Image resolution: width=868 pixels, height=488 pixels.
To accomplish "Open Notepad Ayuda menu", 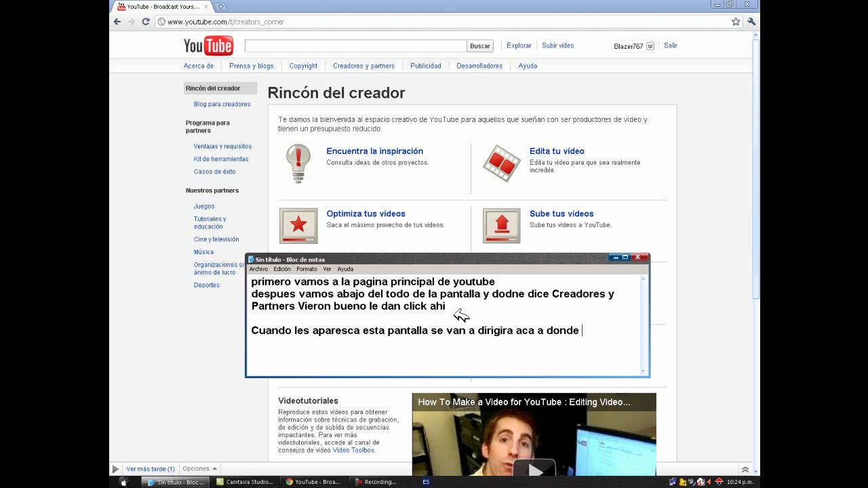I will [345, 269].
